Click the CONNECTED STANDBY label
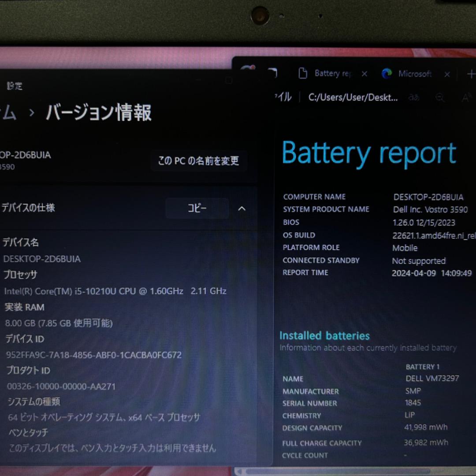Screen dimensions: 476x476 321,260
